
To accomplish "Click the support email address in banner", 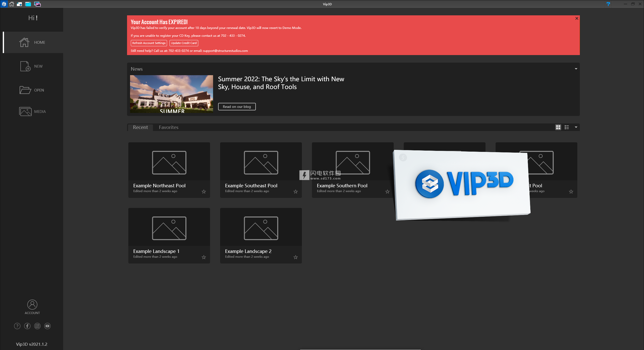I will tap(225, 51).
